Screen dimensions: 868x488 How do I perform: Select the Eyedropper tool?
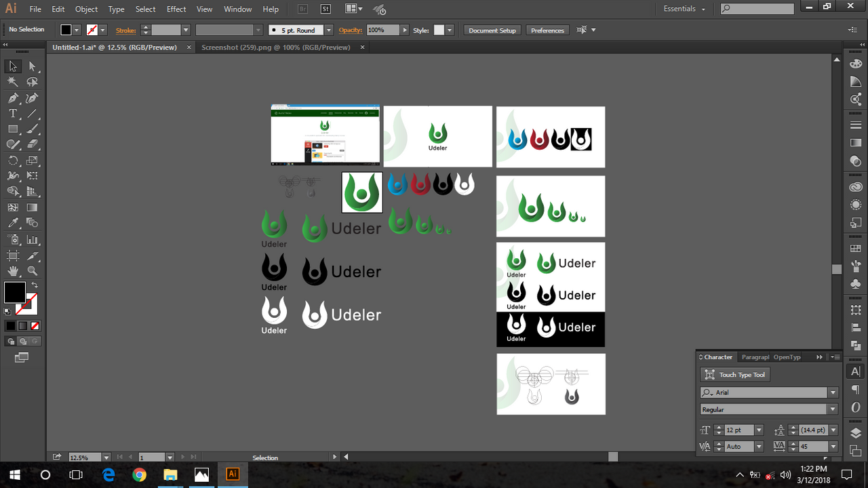(13, 223)
